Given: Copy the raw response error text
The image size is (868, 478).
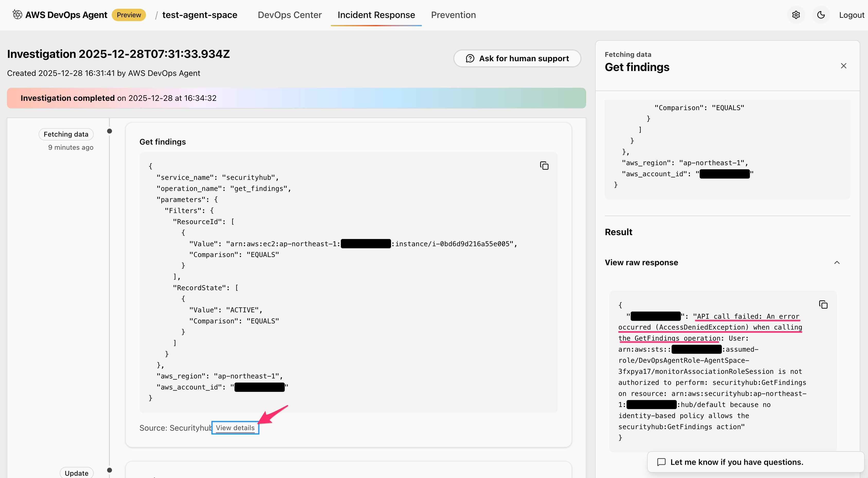Looking at the screenshot, I should pyautogui.click(x=823, y=304).
